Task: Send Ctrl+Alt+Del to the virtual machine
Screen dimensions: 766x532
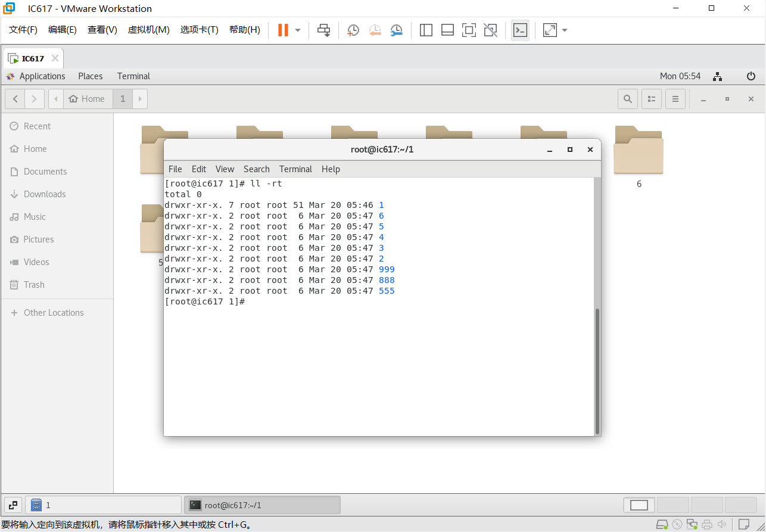Action: click(323, 30)
